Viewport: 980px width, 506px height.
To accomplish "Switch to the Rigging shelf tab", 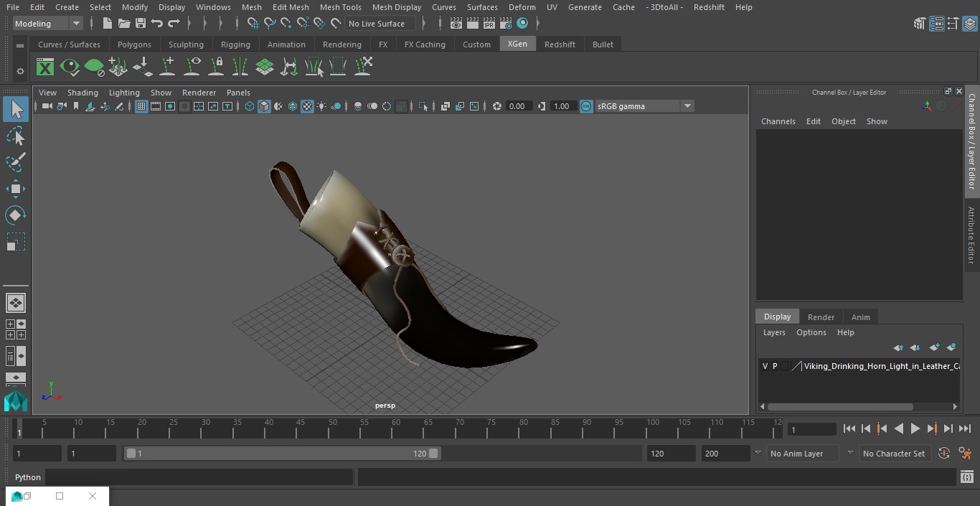I will point(235,44).
